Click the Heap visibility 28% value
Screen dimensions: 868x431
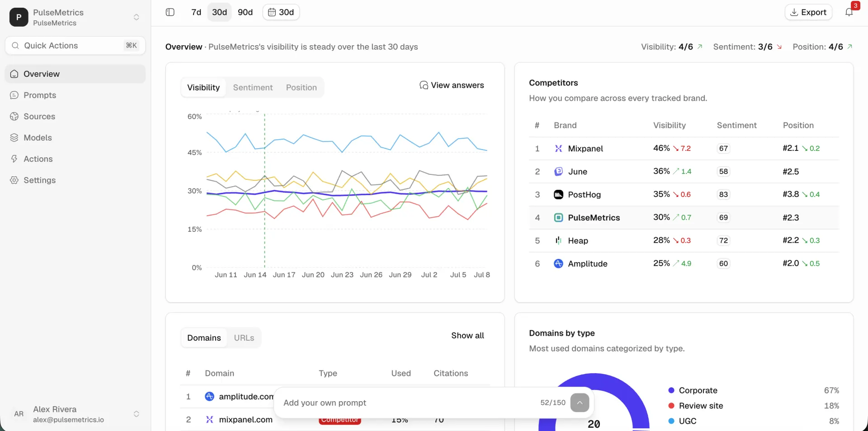pos(661,240)
